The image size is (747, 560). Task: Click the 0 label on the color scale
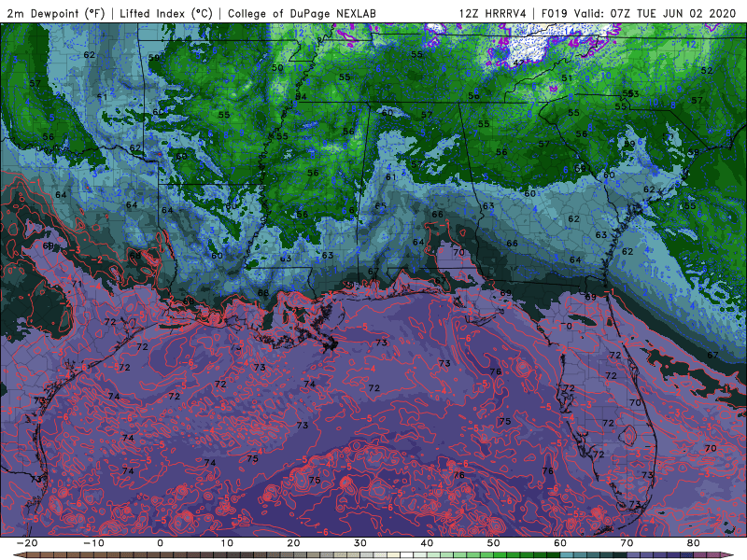pyautogui.click(x=160, y=543)
